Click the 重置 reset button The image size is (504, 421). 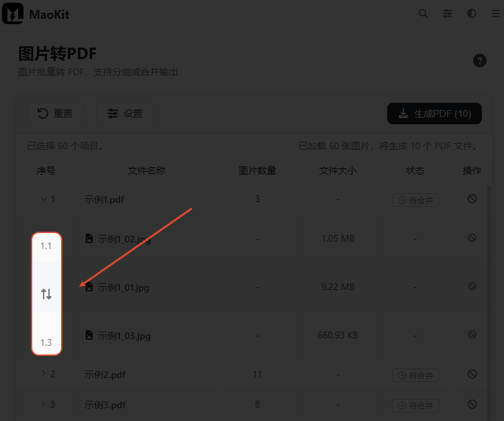pyautogui.click(x=55, y=113)
